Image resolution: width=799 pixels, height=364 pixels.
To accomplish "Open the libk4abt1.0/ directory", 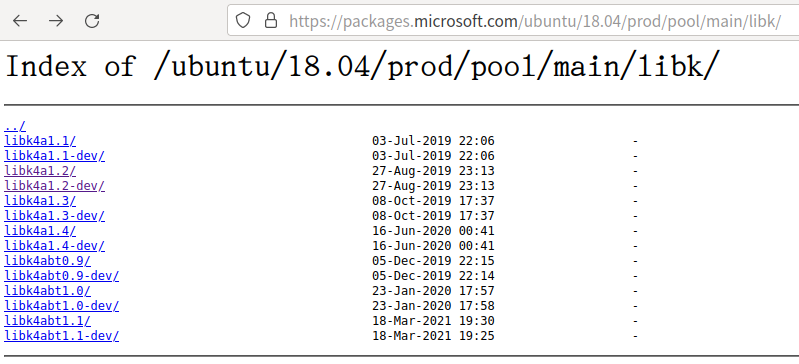I will coord(47,291).
